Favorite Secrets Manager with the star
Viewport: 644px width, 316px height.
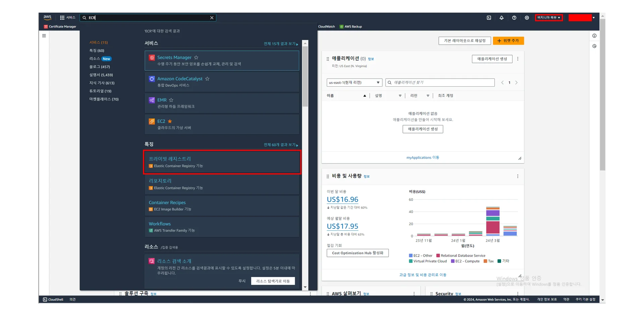196,57
